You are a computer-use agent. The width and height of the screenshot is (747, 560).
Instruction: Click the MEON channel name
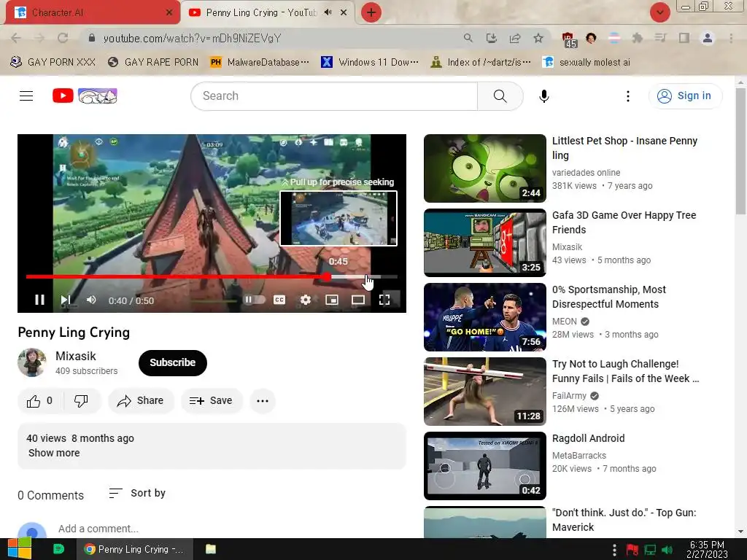pos(565,322)
